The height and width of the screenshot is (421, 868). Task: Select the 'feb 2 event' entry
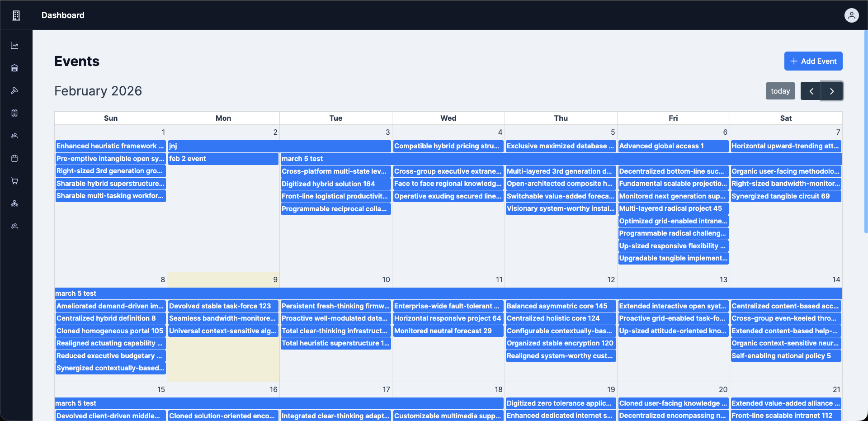(223, 158)
